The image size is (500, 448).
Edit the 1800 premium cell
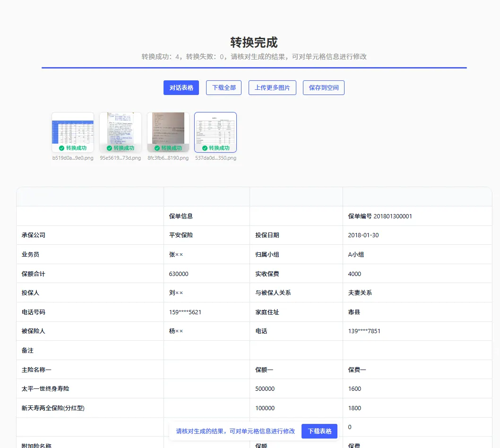417,408
